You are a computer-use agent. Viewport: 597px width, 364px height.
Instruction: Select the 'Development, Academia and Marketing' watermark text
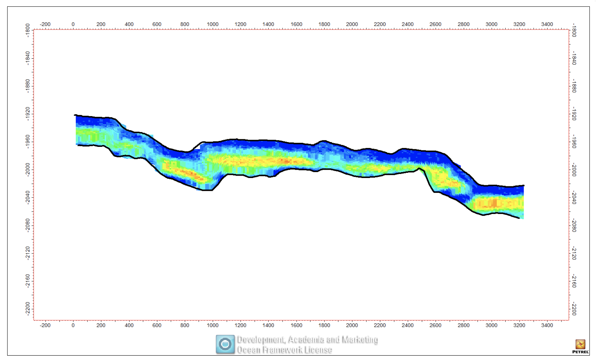(307, 340)
